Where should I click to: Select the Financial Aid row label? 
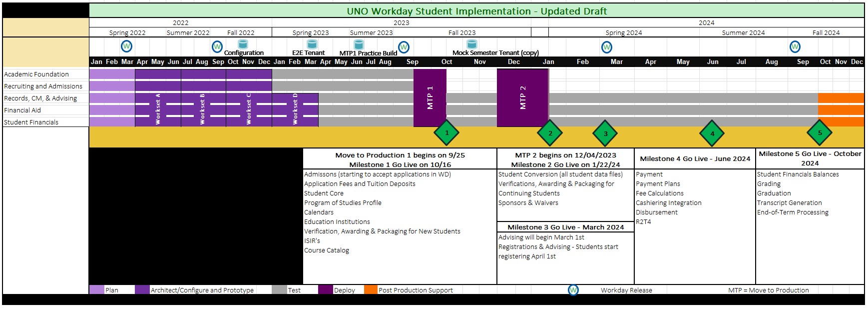point(22,110)
